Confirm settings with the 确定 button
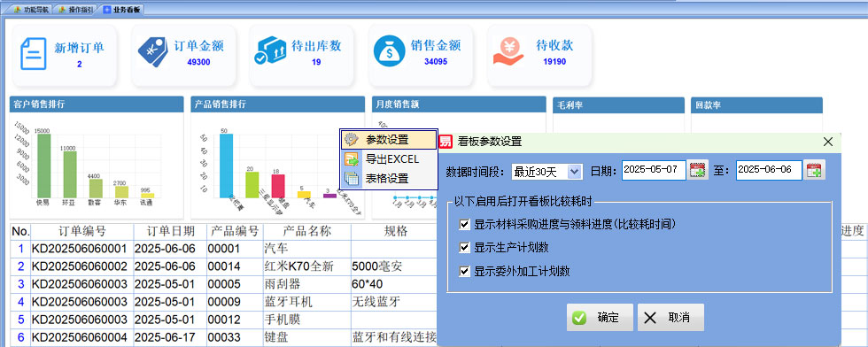The width and height of the screenshot is (868, 347). [x=601, y=318]
